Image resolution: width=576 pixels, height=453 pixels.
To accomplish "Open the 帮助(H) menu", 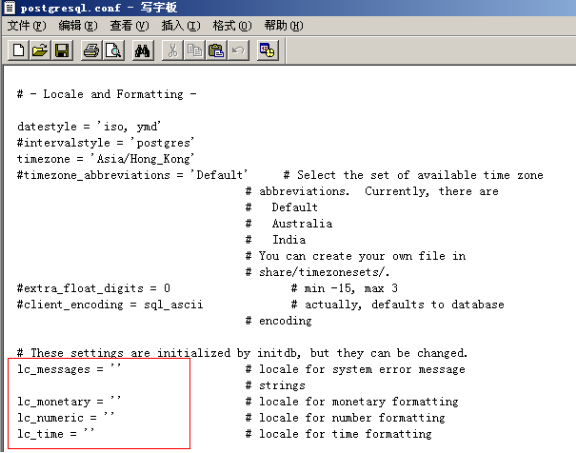I will [284, 26].
